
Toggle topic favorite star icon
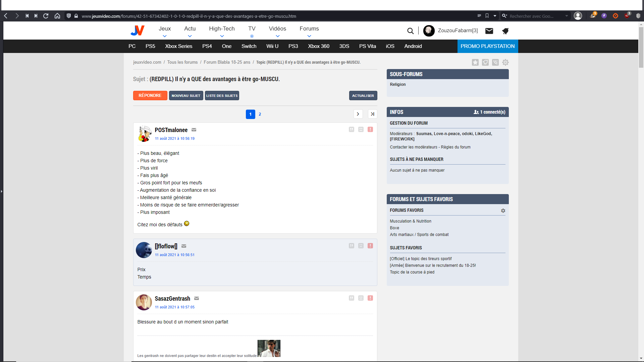pos(475,62)
